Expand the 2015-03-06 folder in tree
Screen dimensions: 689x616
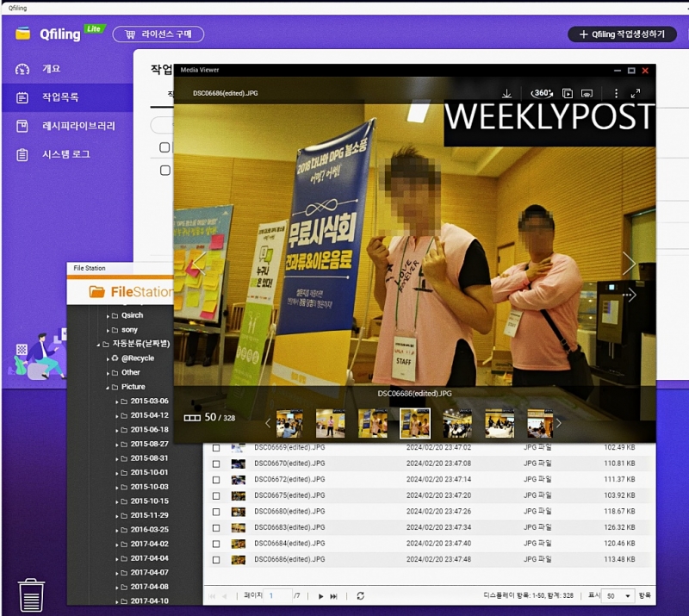[x=116, y=401]
